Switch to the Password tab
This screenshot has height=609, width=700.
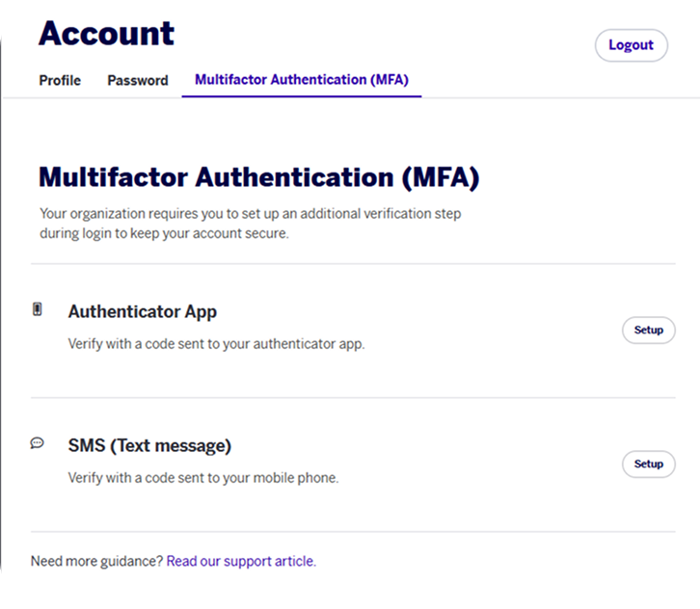[138, 80]
